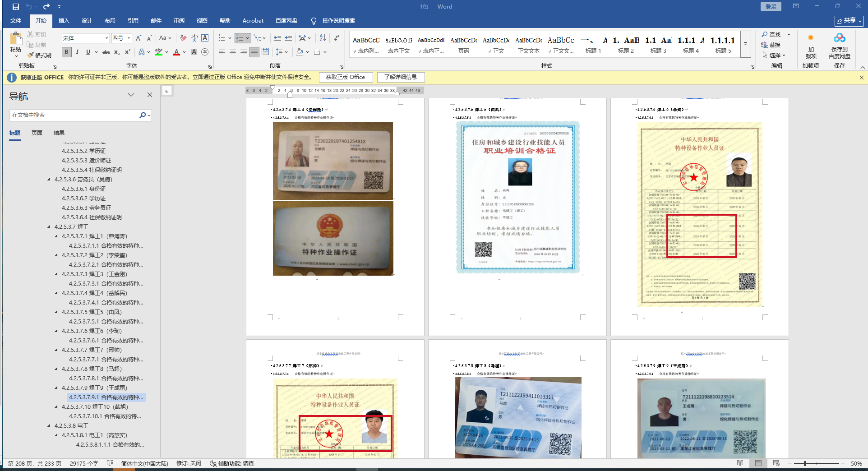Viewport: 868px width, 471px height.
Task: Open the 插入 ribbon tab
Action: 64,21
